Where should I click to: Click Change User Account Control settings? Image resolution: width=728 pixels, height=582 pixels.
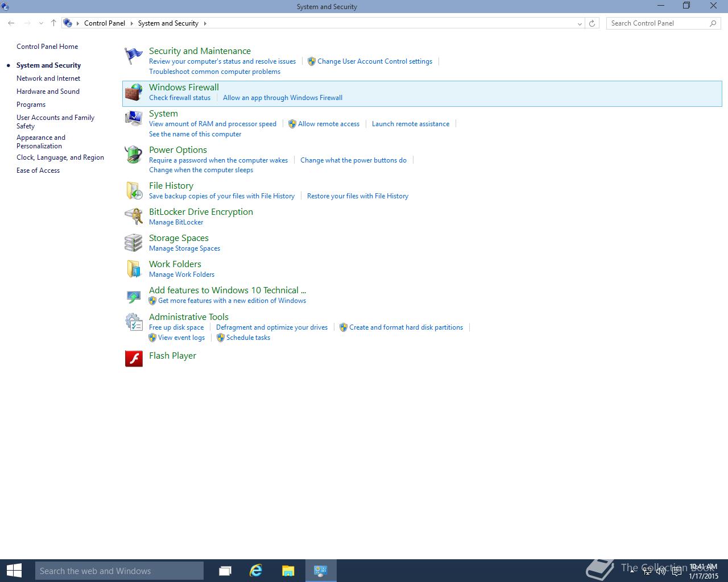tap(375, 61)
